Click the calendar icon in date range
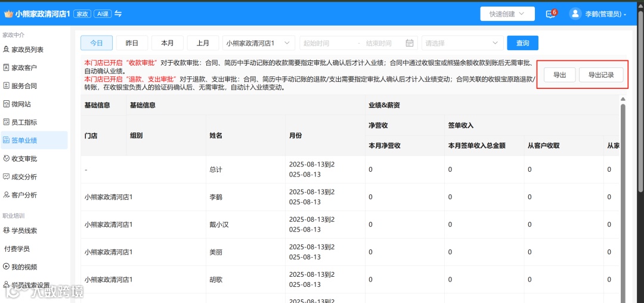This screenshot has width=644, height=303. 409,43
